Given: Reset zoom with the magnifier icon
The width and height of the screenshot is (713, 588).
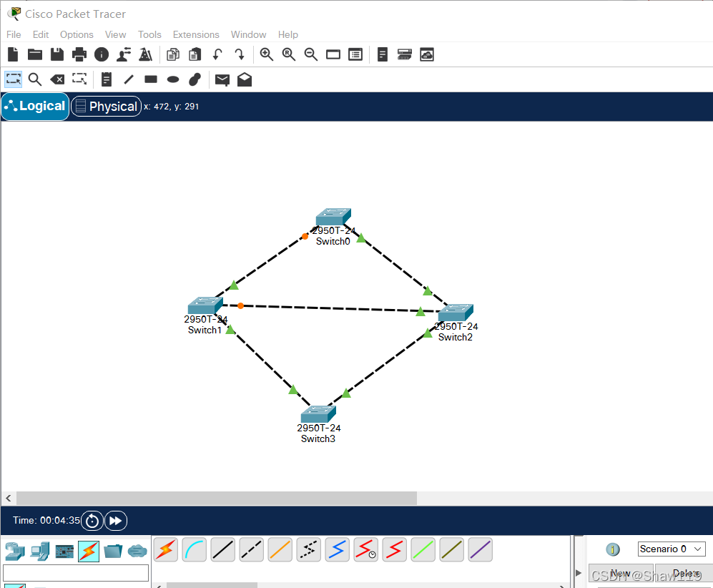Looking at the screenshot, I should pyautogui.click(x=289, y=54).
